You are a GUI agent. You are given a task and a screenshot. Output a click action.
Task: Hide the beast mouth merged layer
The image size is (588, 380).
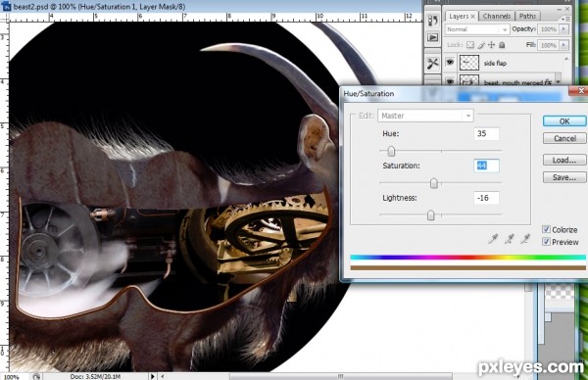[450, 81]
